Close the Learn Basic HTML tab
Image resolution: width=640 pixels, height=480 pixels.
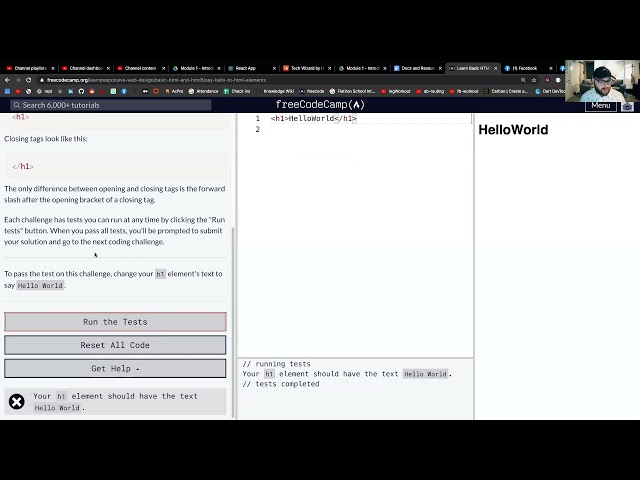496,69
